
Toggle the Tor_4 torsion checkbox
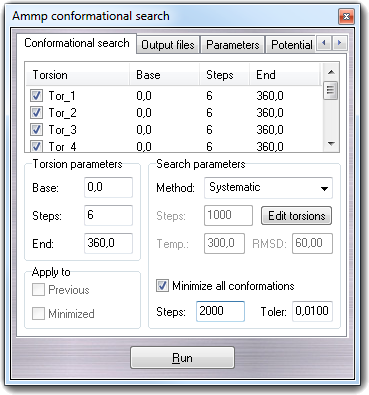coord(36,146)
